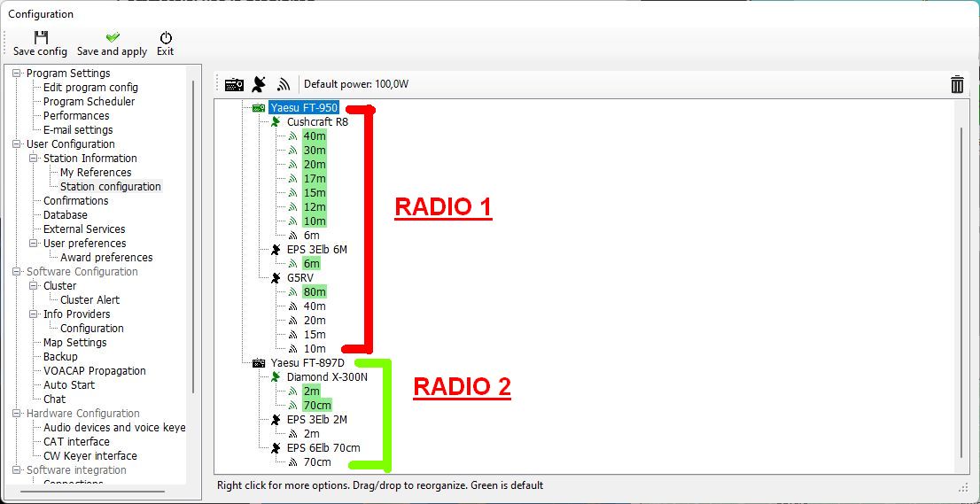Click the antenna icon beside G5RV

(x=275, y=278)
